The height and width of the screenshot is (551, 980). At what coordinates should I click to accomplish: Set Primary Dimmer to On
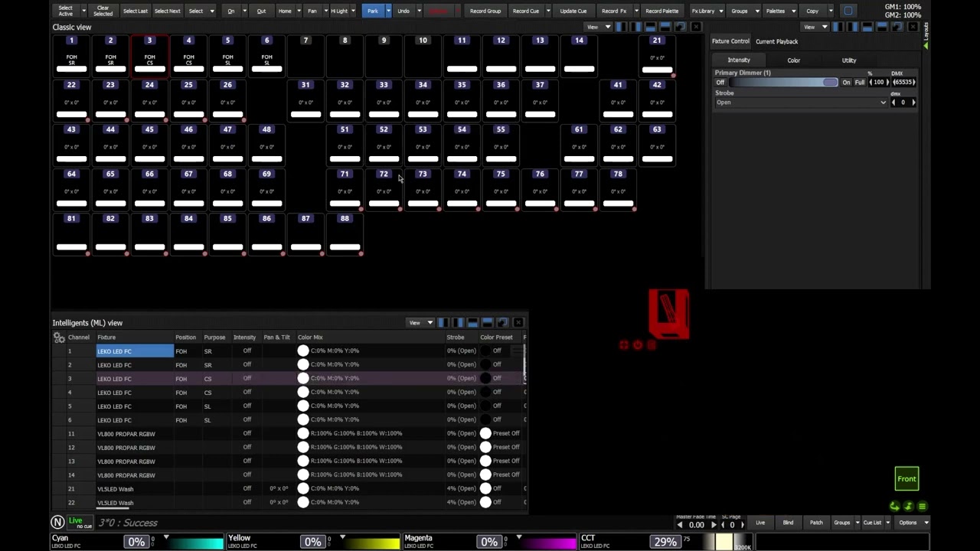[846, 82]
